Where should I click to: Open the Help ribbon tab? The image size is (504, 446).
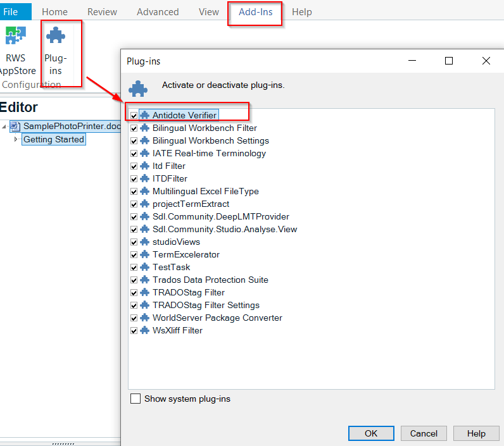tap(302, 12)
